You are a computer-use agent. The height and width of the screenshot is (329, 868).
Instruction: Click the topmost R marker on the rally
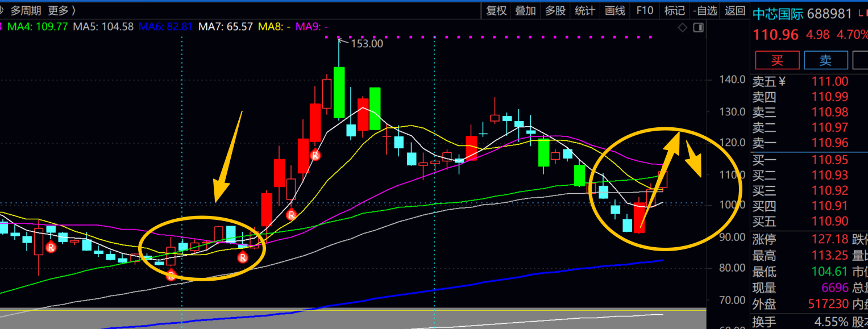click(315, 155)
